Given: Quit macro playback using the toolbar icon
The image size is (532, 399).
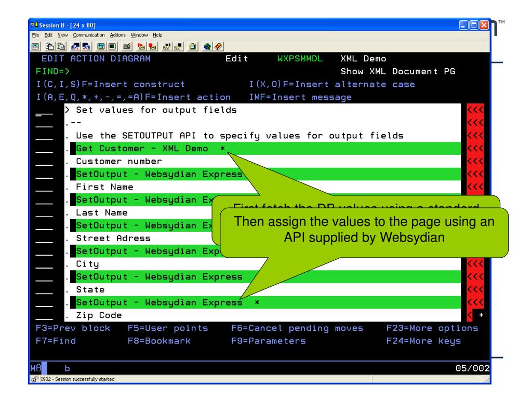Looking at the screenshot, I should (178, 46).
